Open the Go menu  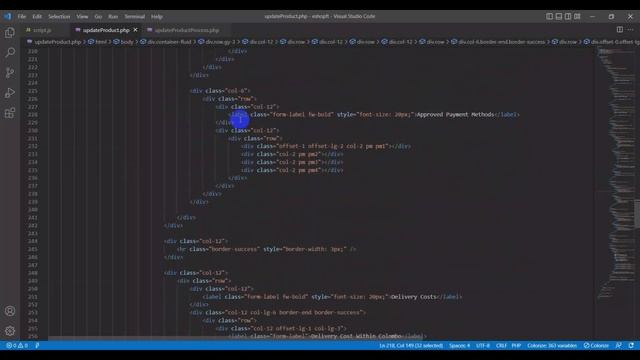[x=98, y=16]
